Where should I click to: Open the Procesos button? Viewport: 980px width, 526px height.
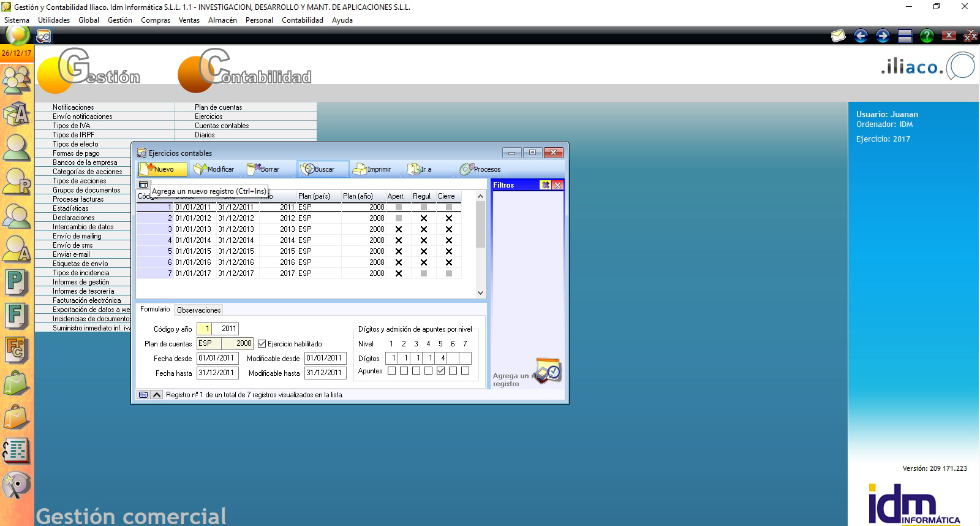coord(481,169)
